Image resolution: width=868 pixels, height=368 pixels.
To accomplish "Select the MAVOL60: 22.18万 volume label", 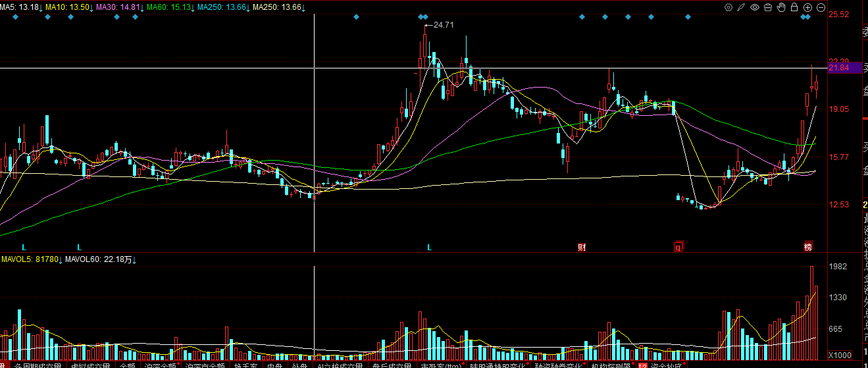I will (x=101, y=260).
